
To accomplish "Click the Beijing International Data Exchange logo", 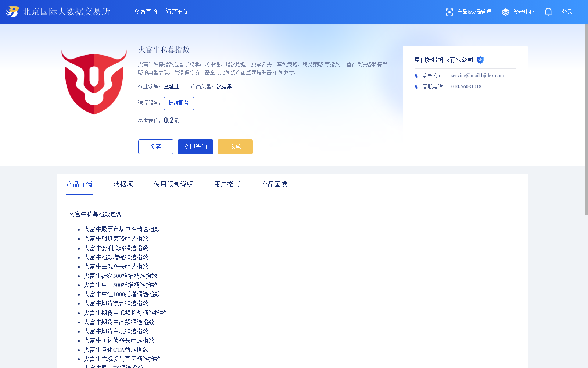I will [x=58, y=12].
